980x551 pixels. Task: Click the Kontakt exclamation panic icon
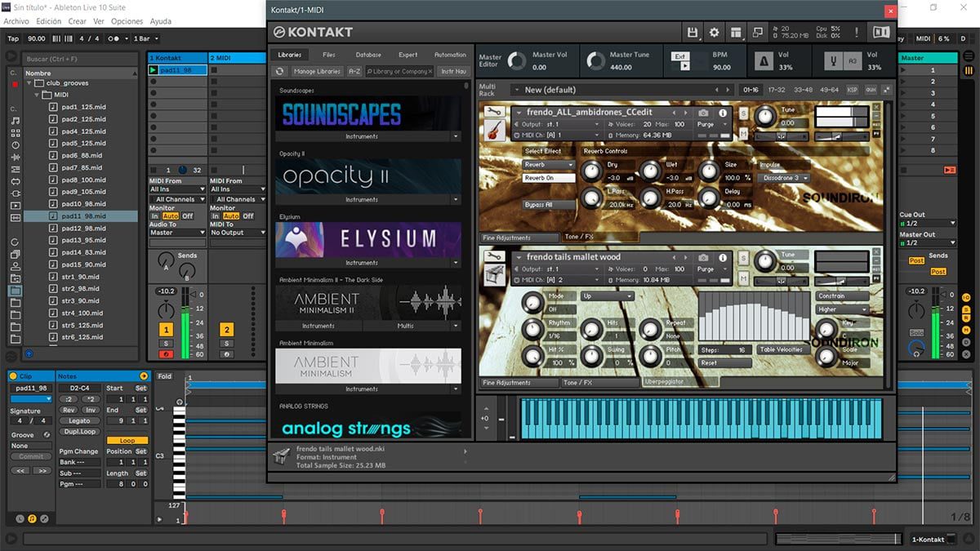tap(857, 32)
